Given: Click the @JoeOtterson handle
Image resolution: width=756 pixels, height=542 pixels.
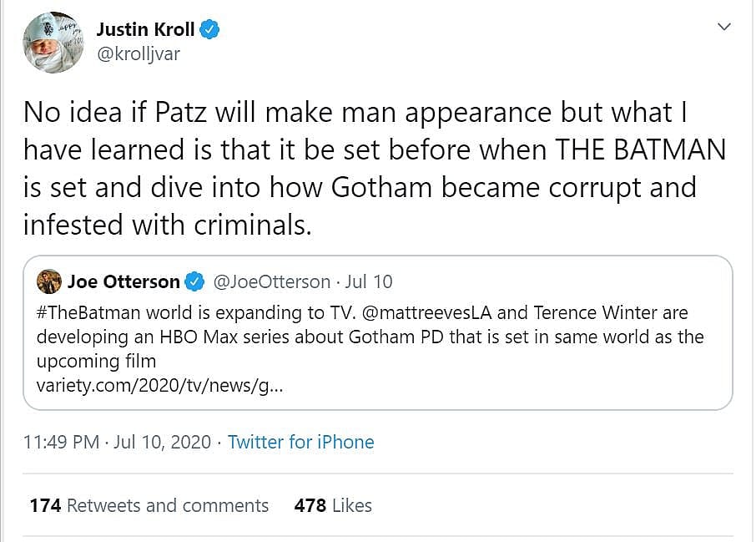Looking at the screenshot, I should [272, 282].
